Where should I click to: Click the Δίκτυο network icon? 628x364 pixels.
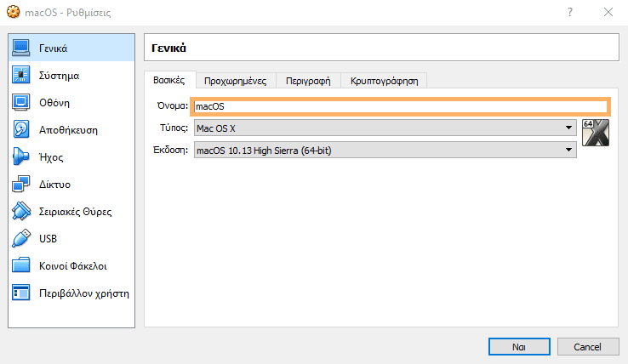20,184
